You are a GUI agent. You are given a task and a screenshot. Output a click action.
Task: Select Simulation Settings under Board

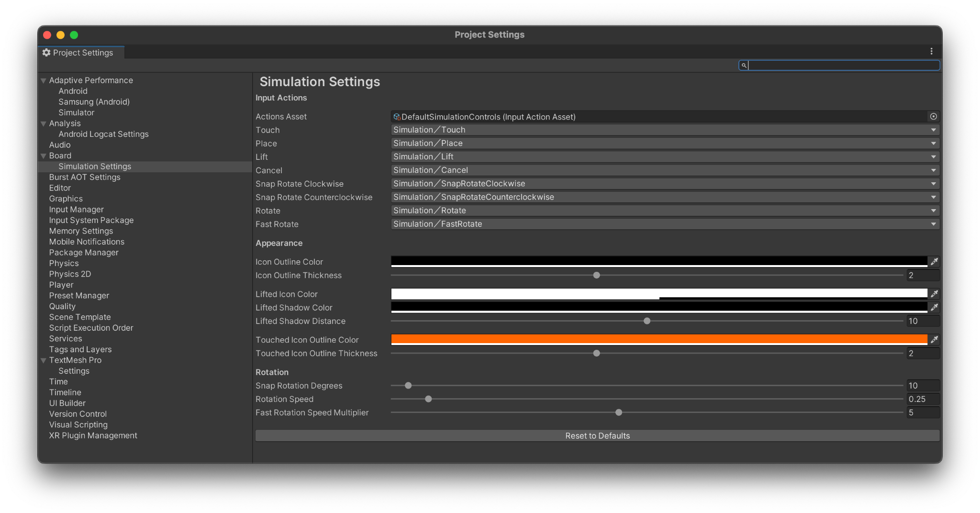95,166
